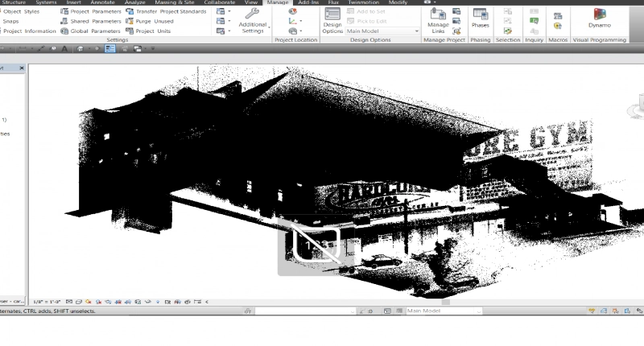Click Switch Windows icon in quick access toolbar
This screenshot has width=644, height=346.
point(138,48)
